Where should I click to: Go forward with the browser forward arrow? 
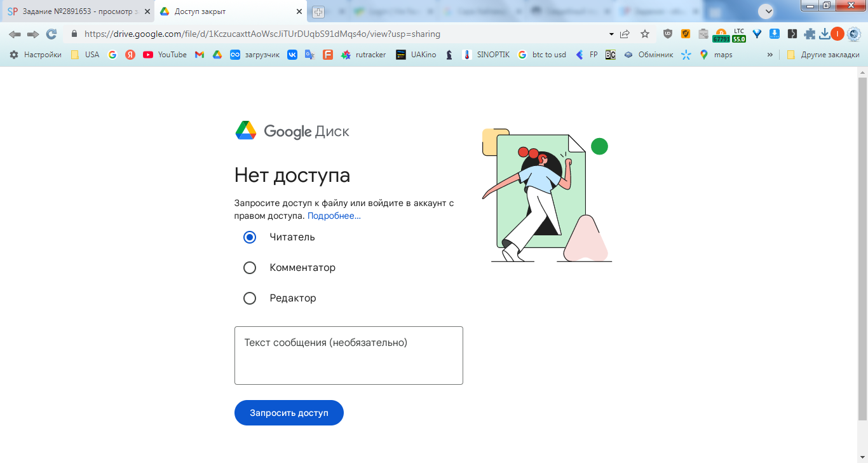[33, 34]
